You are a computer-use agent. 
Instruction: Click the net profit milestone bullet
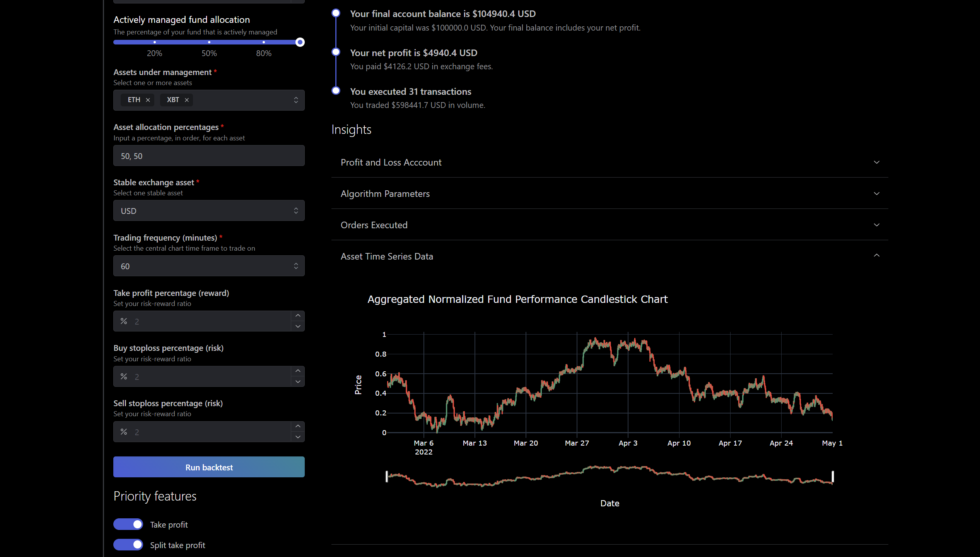click(335, 52)
